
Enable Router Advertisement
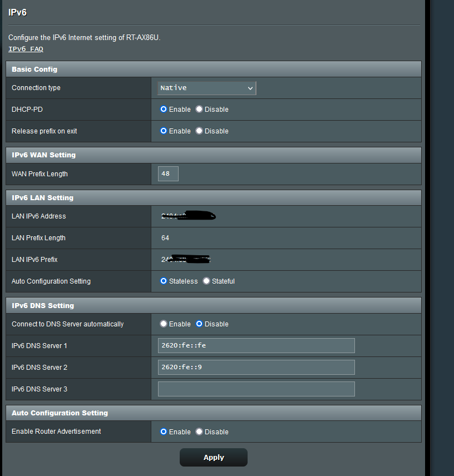coord(164,432)
